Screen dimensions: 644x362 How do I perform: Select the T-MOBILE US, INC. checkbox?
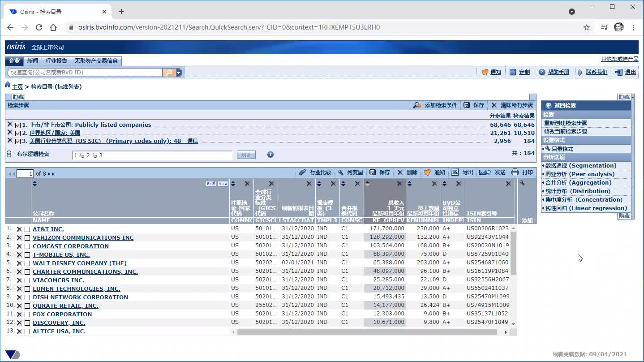click(27, 255)
